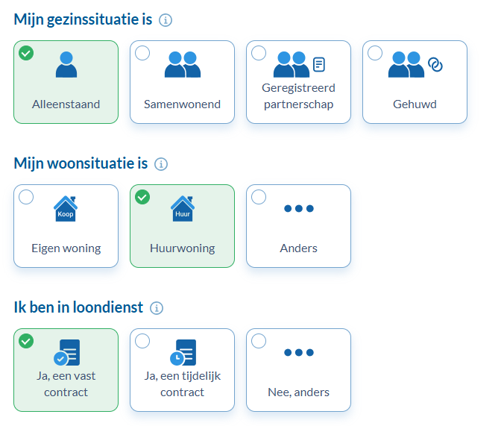
Task: Click the Huurwoning label
Action: tap(182, 248)
